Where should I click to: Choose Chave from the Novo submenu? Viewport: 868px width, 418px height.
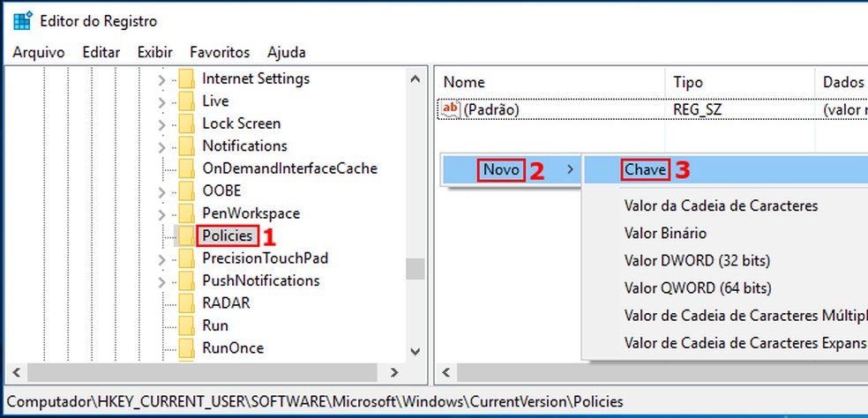(645, 169)
